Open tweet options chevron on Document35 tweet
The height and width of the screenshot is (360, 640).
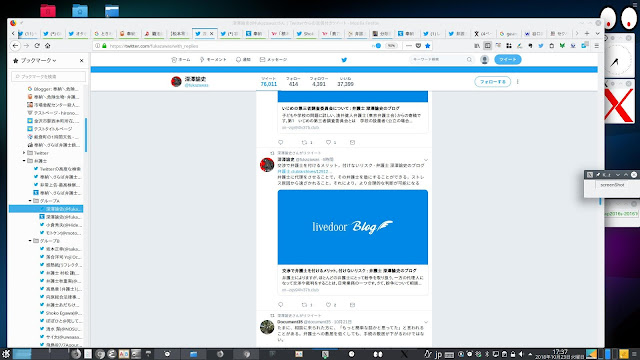[x=426, y=322]
